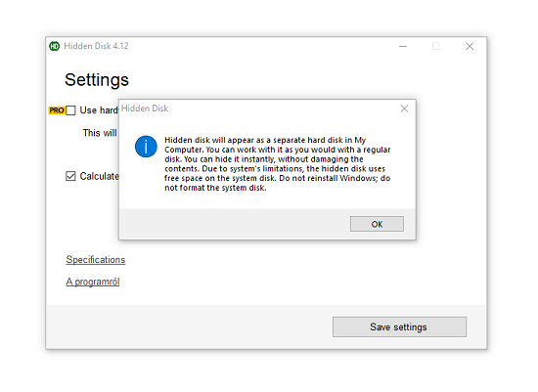Click the yellow PRO badge icon
The image size is (538, 392).
click(x=57, y=110)
